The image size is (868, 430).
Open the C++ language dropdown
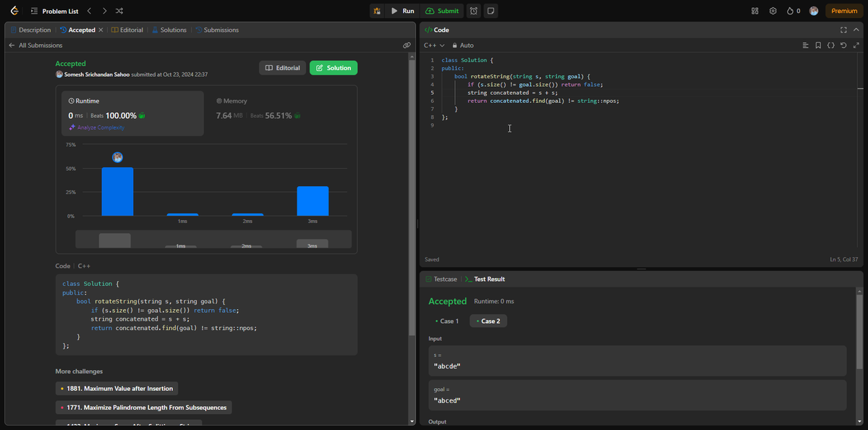(x=434, y=45)
